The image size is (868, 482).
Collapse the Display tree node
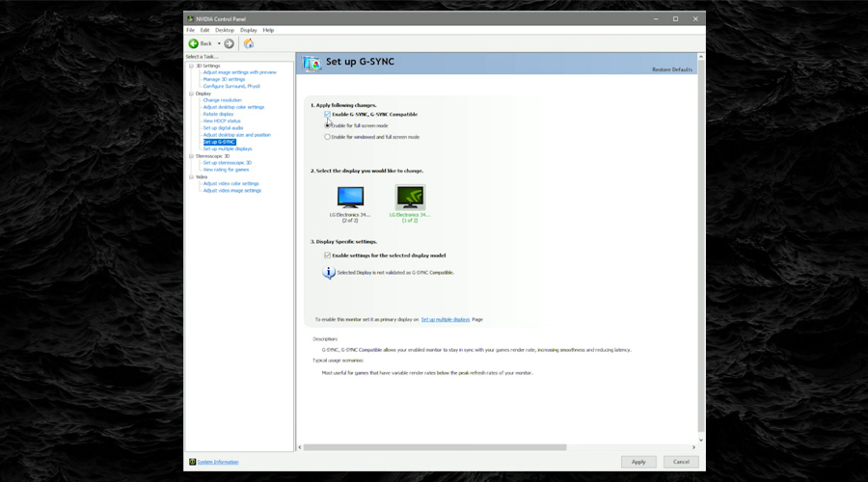(x=191, y=94)
